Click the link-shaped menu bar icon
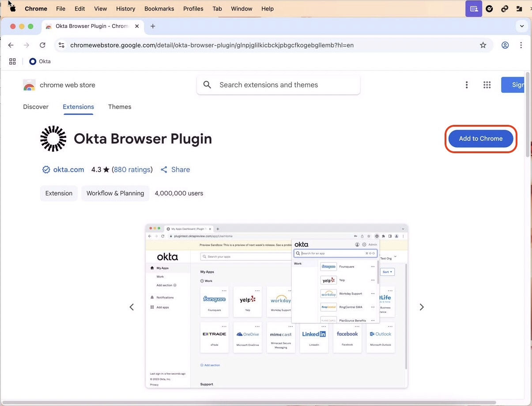This screenshot has height=406, width=532. [504, 8]
